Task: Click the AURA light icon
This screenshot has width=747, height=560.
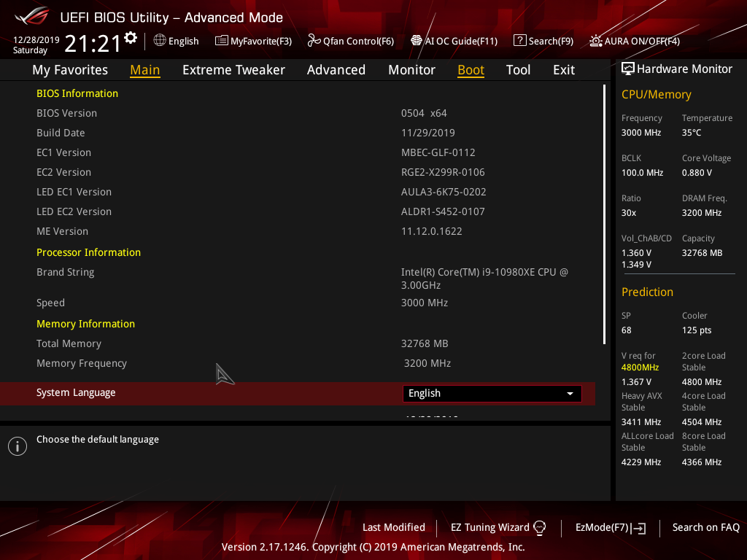Action: [595, 41]
